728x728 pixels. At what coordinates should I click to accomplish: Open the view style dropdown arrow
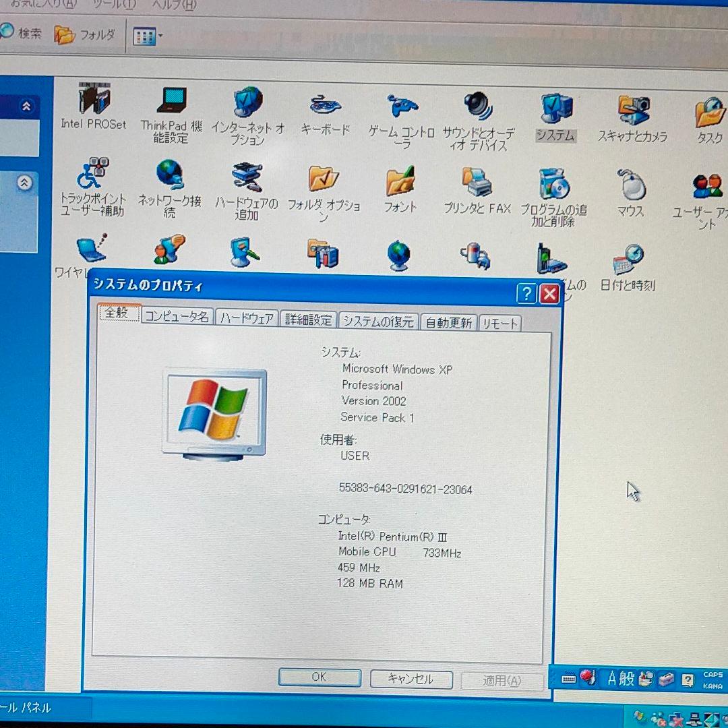coord(160,35)
